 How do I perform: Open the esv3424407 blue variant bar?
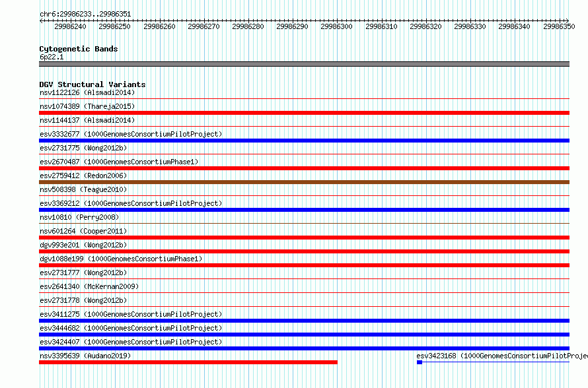304,348
